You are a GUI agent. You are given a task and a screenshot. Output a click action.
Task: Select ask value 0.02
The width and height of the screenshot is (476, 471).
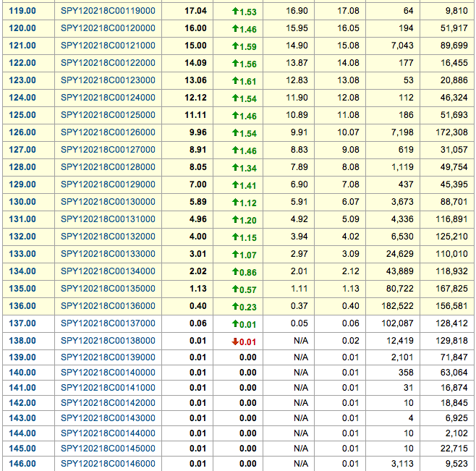click(351, 341)
